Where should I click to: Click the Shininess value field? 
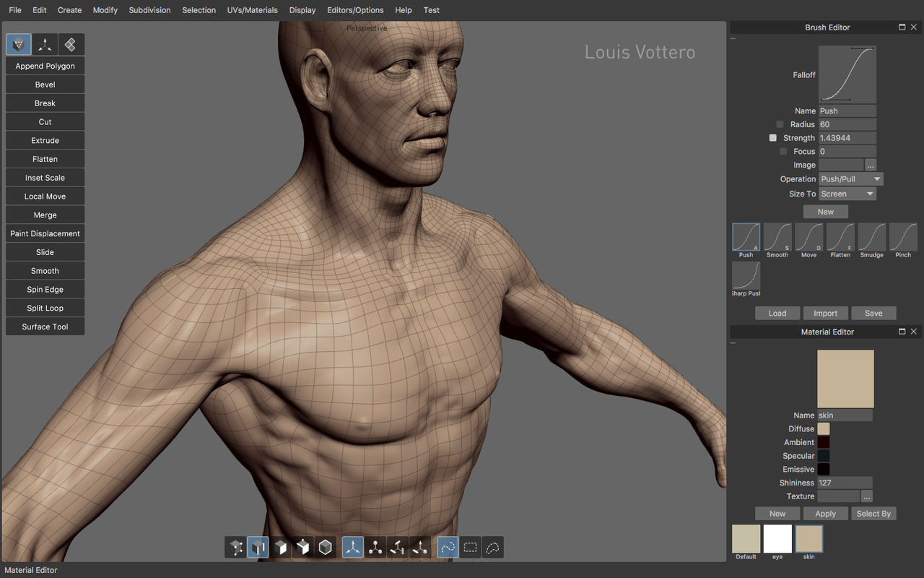pos(845,483)
